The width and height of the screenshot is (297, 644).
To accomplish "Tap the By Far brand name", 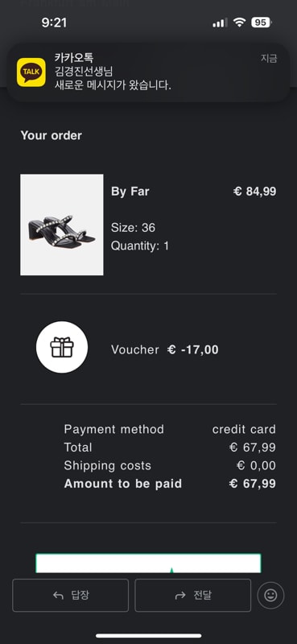I will tap(130, 192).
